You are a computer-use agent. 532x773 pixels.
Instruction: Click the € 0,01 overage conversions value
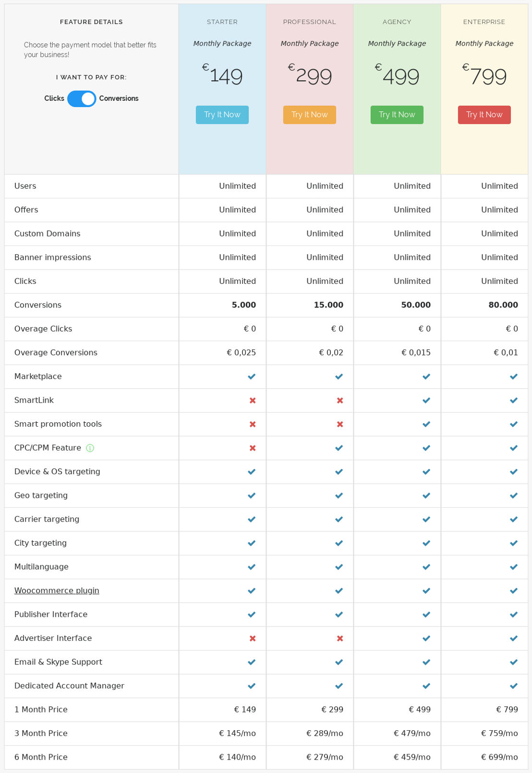(506, 353)
